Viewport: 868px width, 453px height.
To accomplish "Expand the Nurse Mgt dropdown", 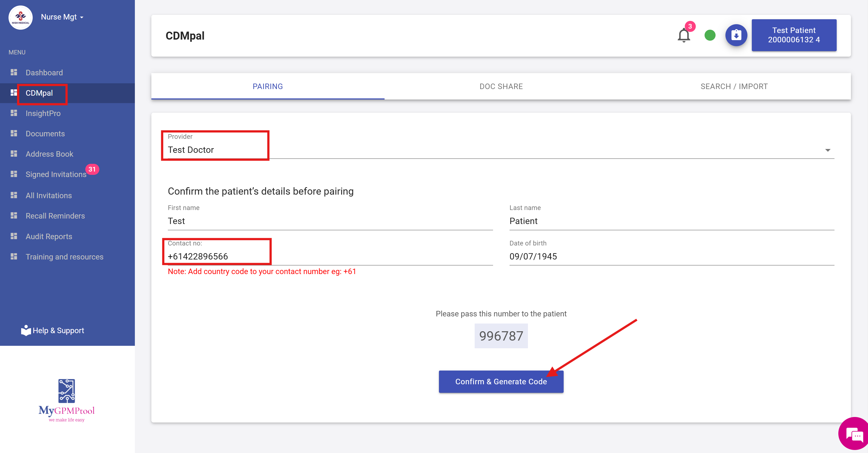I will [x=62, y=17].
